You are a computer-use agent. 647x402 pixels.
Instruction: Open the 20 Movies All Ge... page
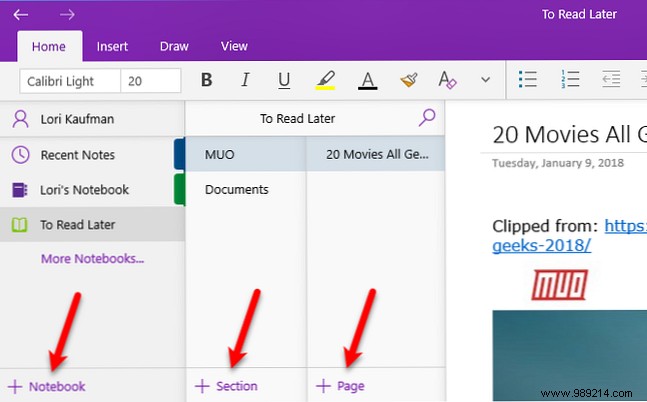pos(376,154)
